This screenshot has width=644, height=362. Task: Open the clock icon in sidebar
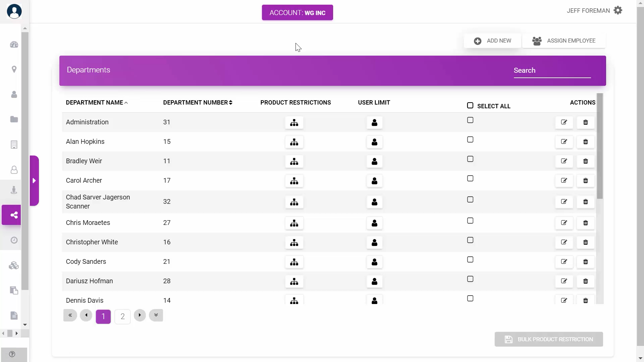click(14, 240)
